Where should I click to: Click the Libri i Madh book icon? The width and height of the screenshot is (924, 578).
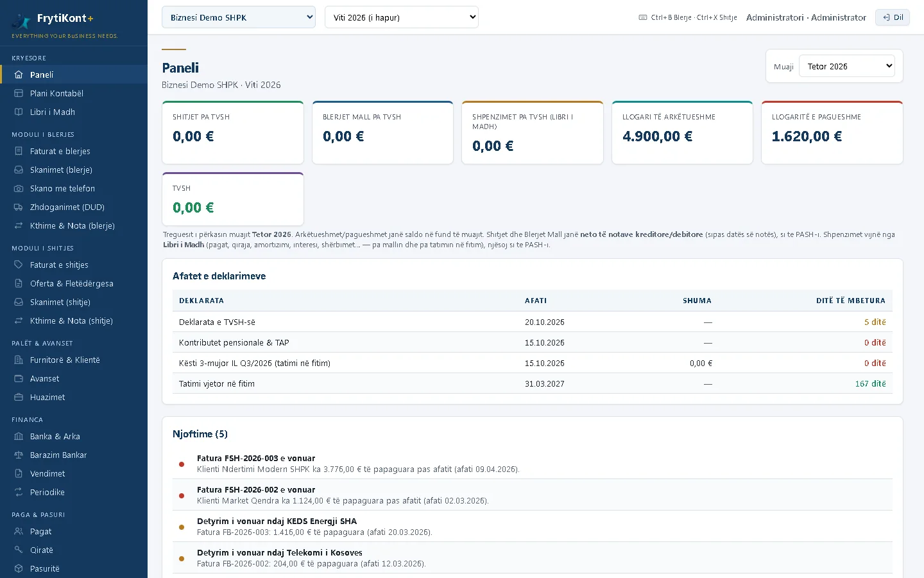pos(19,112)
